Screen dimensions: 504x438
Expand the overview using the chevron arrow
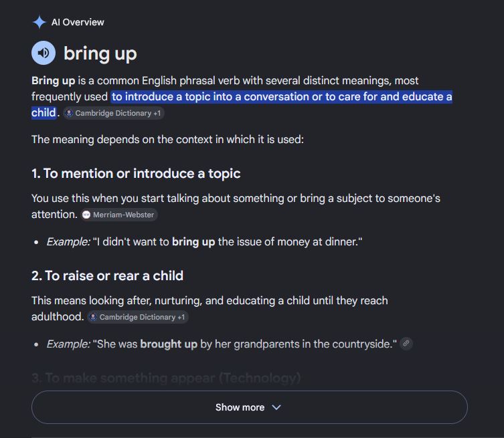[x=276, y=407]
